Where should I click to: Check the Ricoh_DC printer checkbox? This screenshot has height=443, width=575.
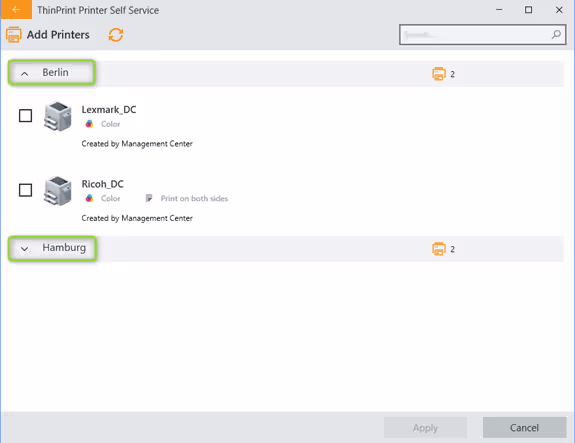[25, 190]
